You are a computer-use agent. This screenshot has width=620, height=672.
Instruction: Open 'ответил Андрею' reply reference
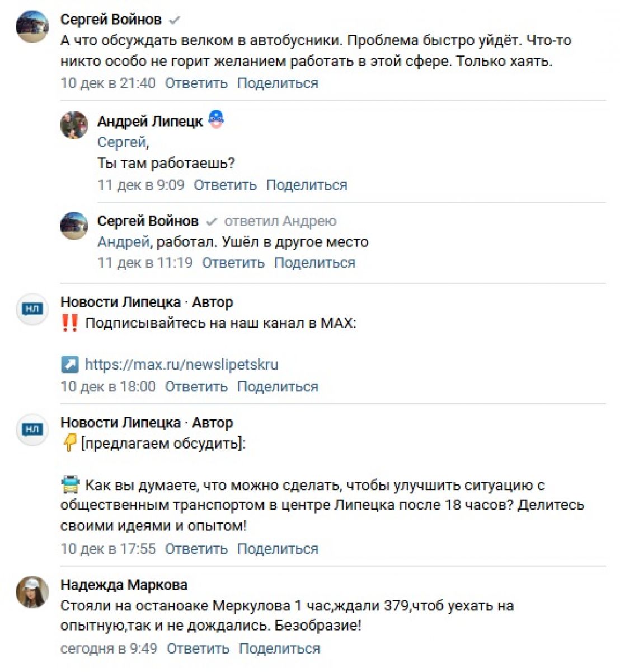click(280, 221)
